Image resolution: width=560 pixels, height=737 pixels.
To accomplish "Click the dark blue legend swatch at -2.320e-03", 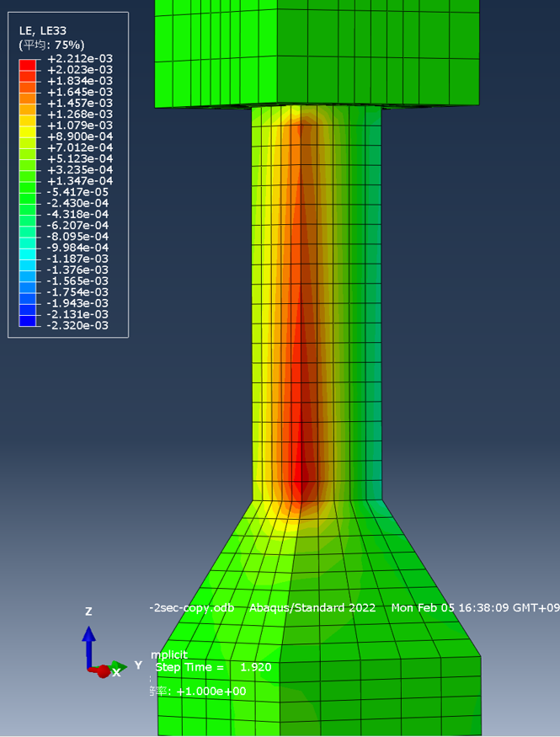I will pyautogui.click(x=27, y=321).
